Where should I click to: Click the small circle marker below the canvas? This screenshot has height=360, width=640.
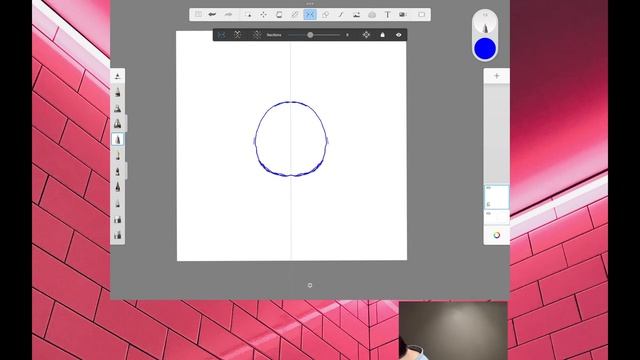click(x=310, y=285)
